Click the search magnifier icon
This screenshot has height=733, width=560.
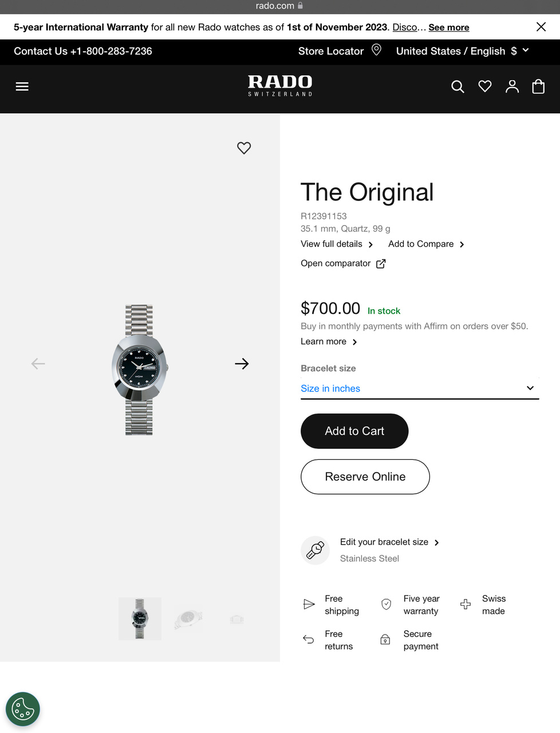[x=458, y=86]
